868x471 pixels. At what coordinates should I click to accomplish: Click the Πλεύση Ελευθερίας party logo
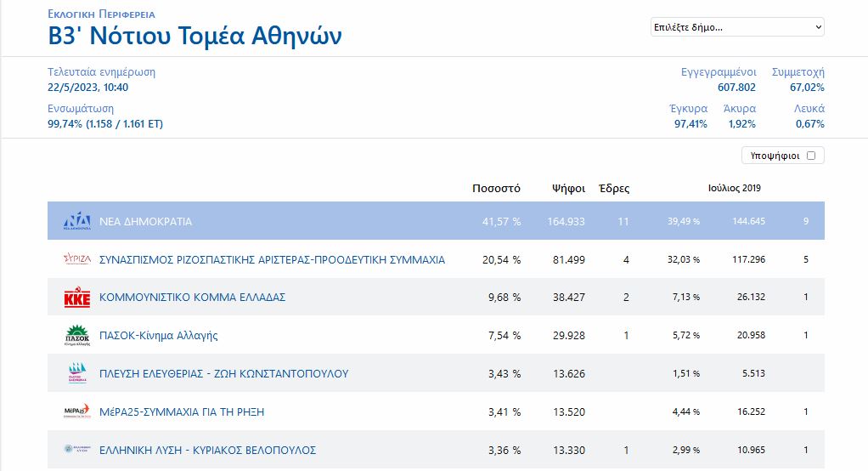click(x=76, y=373)
